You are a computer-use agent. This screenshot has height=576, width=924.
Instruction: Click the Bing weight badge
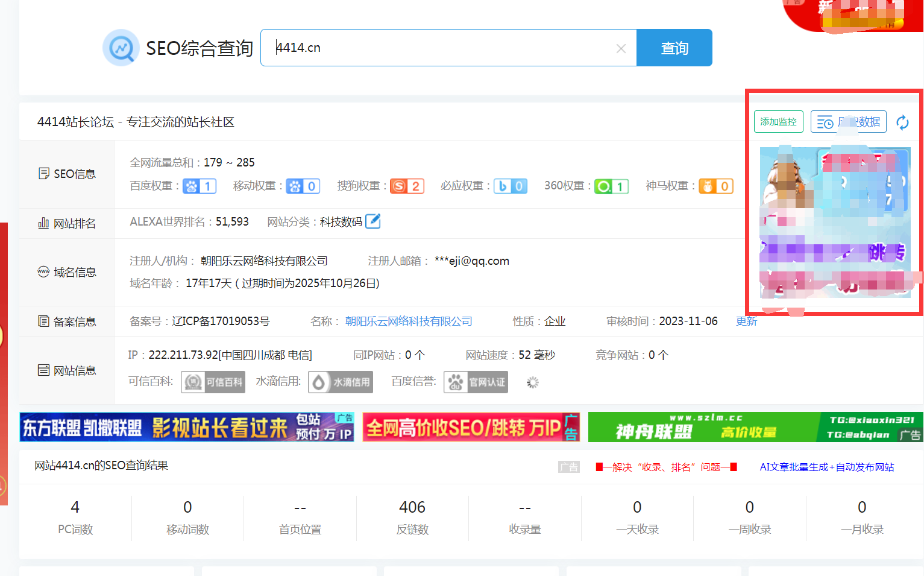click(x=510, y=186)
